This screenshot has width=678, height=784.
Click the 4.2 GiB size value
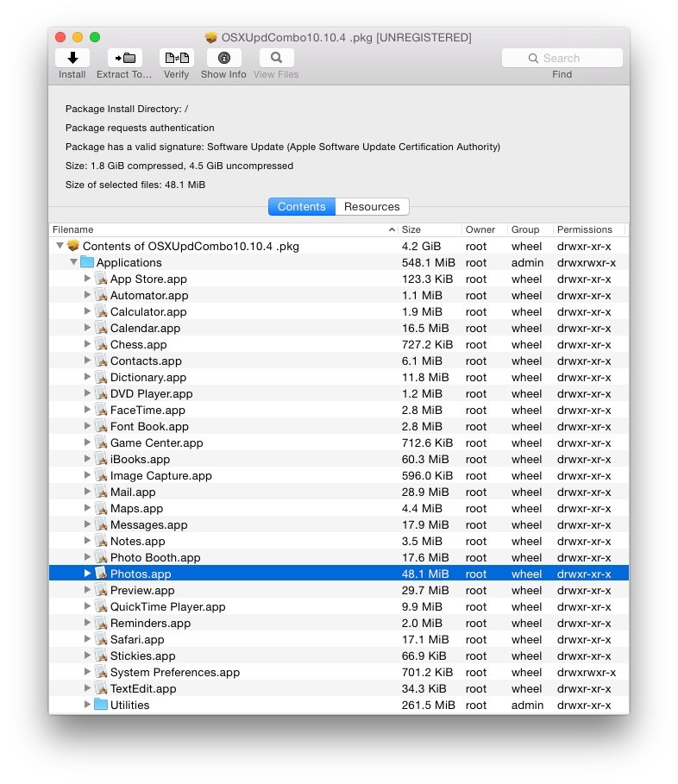click(421, 246)
